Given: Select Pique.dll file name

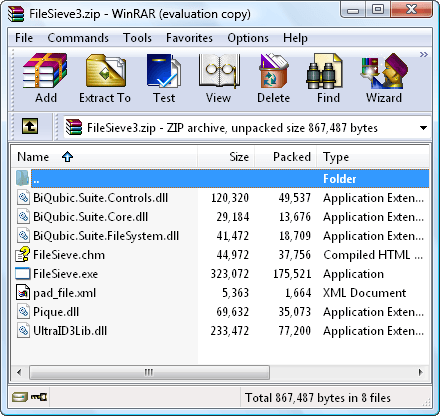Looking at the screenshot, I should [56, 312].
